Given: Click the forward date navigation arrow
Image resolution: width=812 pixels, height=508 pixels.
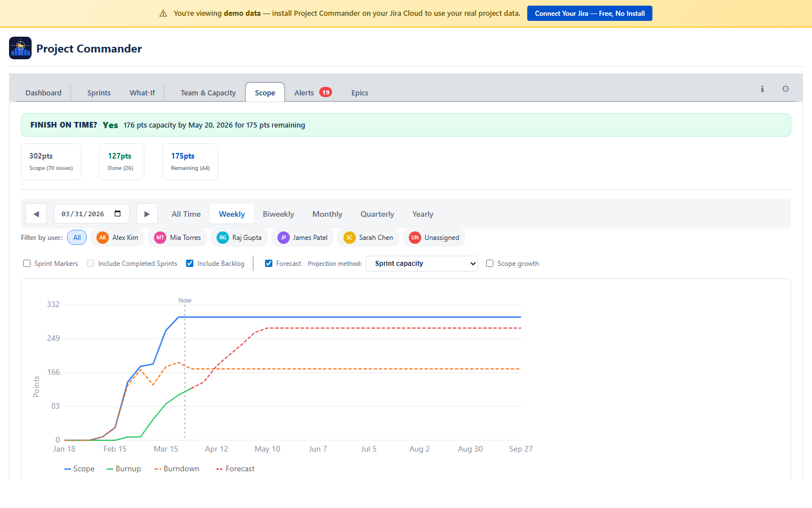Looking at the screenshot, I should [147, 213].
